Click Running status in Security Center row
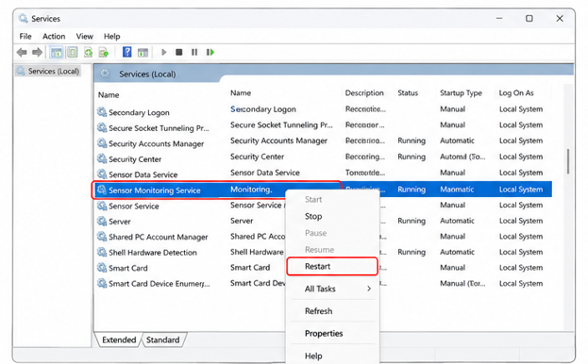Viewport: 588px width, 364px height. pos(412,157)
